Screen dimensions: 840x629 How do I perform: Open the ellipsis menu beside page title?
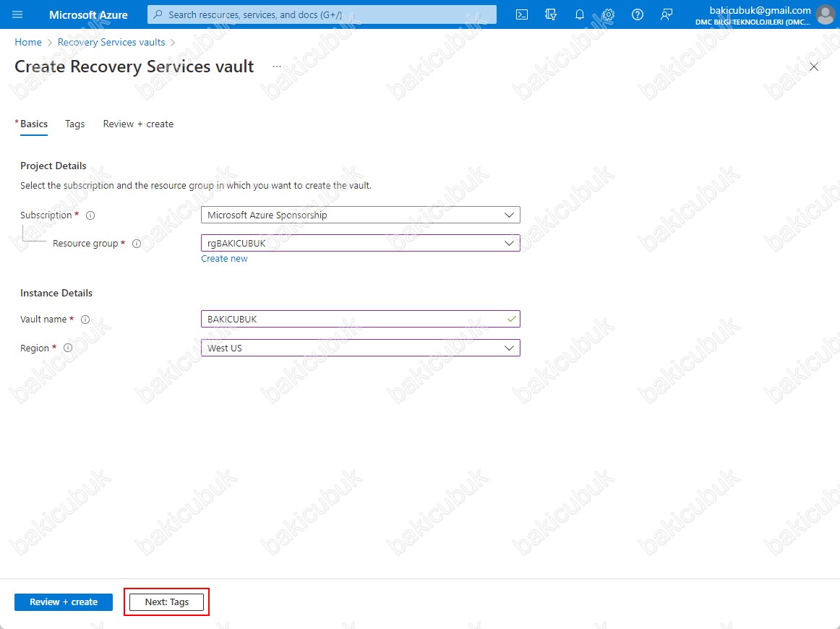tap(276, 67)
